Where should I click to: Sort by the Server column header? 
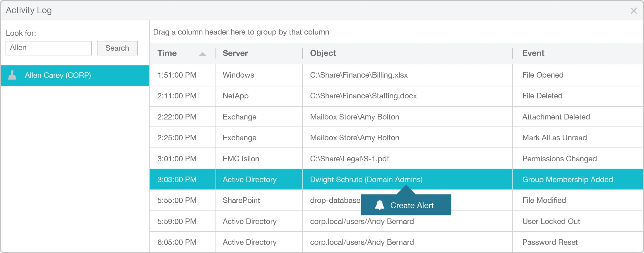(x=259, y=53)
